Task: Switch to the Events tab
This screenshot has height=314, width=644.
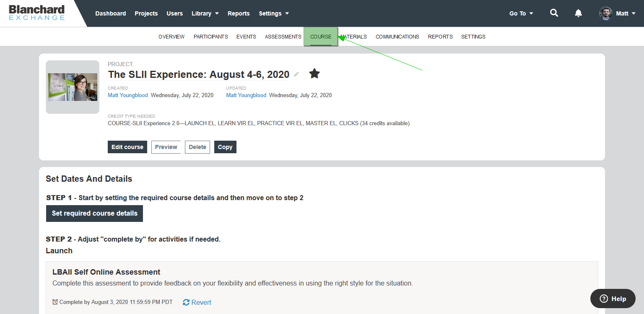Action: click(x=246, y=37)
